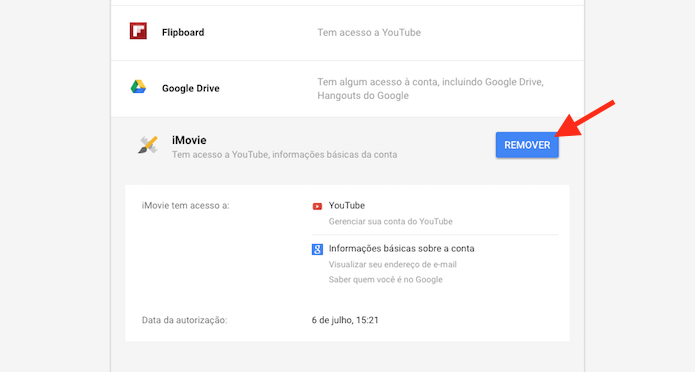Click 'Tem acesso a YouTube' beside Flipboard

(369, 32)
